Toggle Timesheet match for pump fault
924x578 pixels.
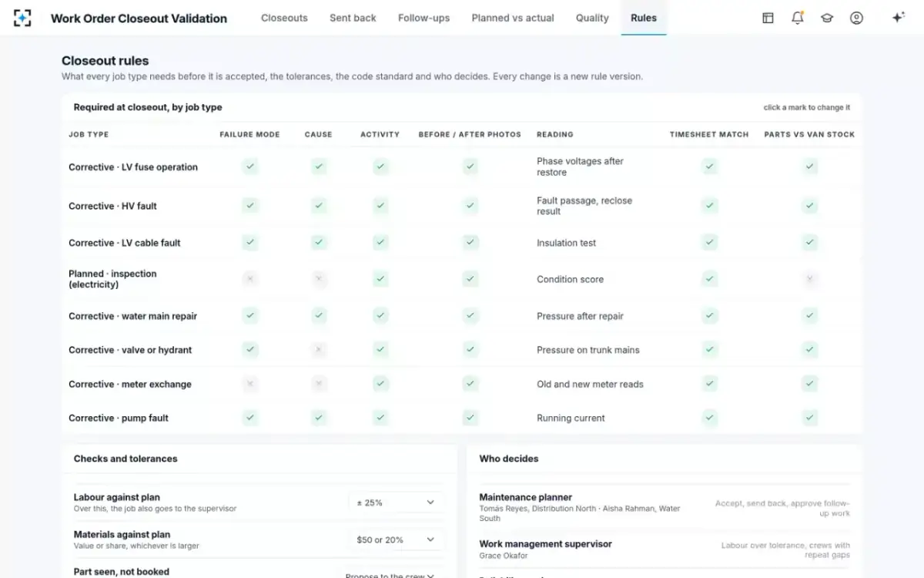[709, 418]
